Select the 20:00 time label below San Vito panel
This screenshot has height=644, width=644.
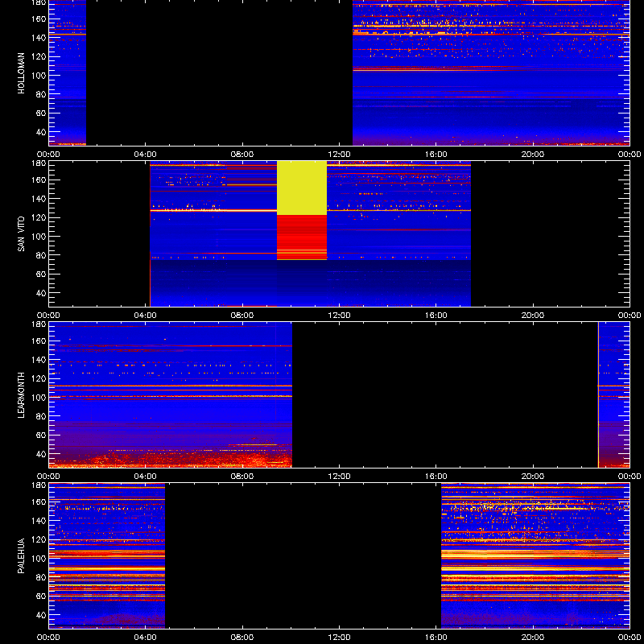click(533, 316)
